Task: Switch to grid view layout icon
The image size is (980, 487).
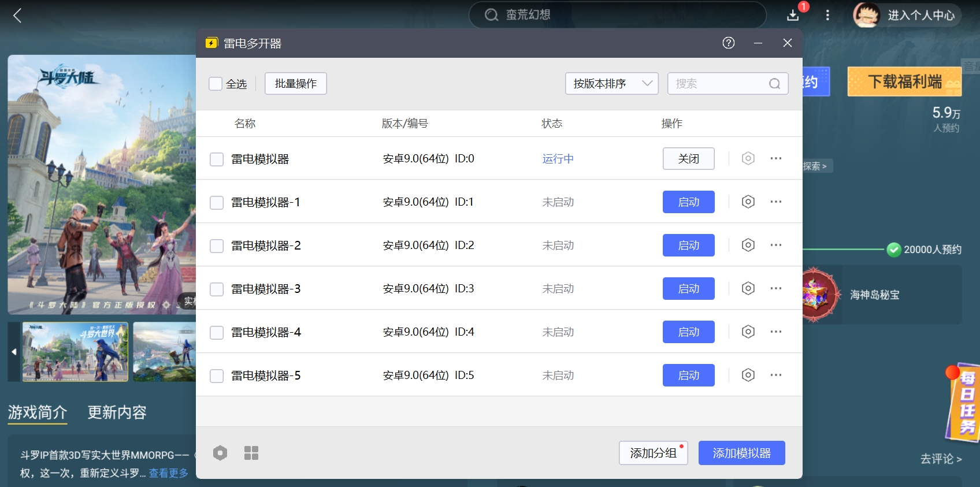Action: point(251,453)
